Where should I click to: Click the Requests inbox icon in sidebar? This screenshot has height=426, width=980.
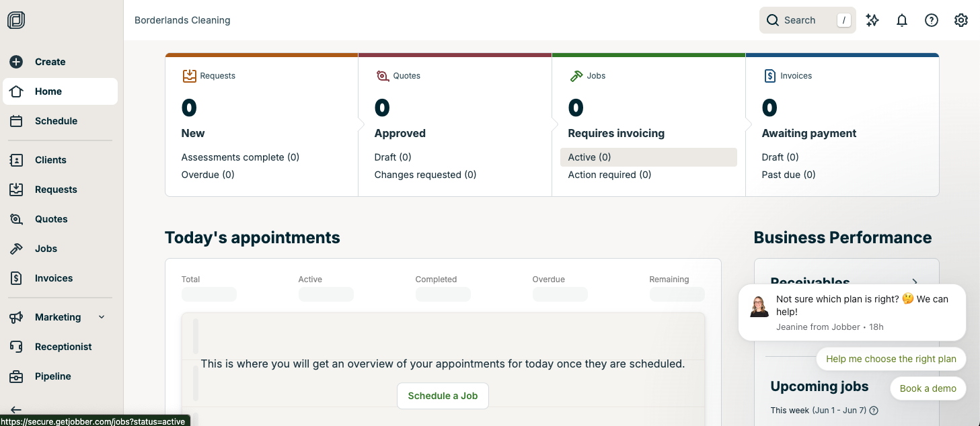pos(16,189)
